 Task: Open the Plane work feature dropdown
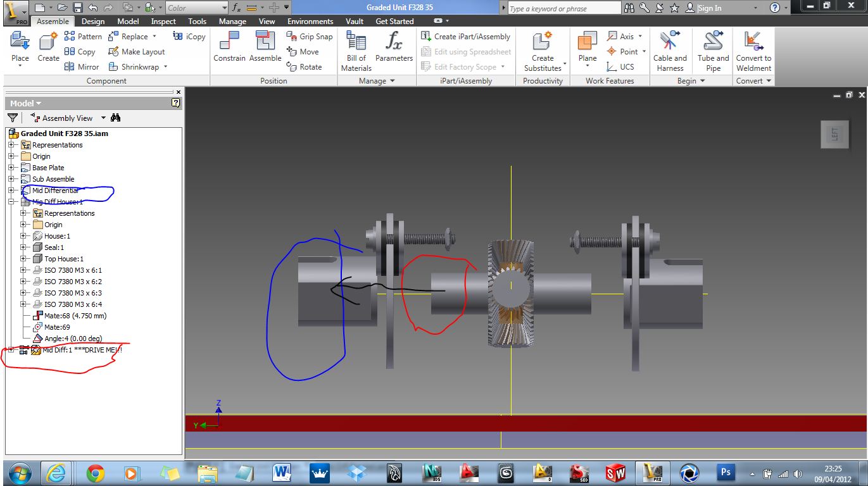(587, 66)
